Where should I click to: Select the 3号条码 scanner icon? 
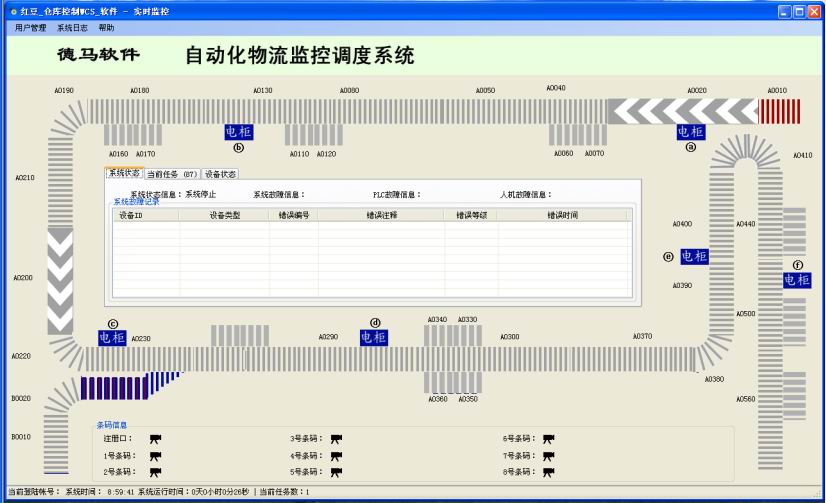[x=336, y=439]
